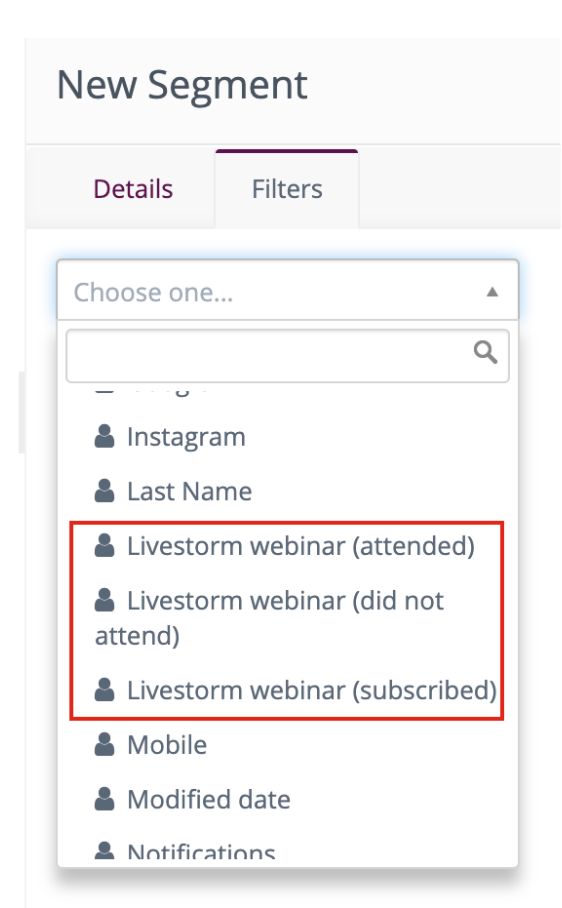Click the contact icon beside Livestorm webinar (attended)

(104, 545)
